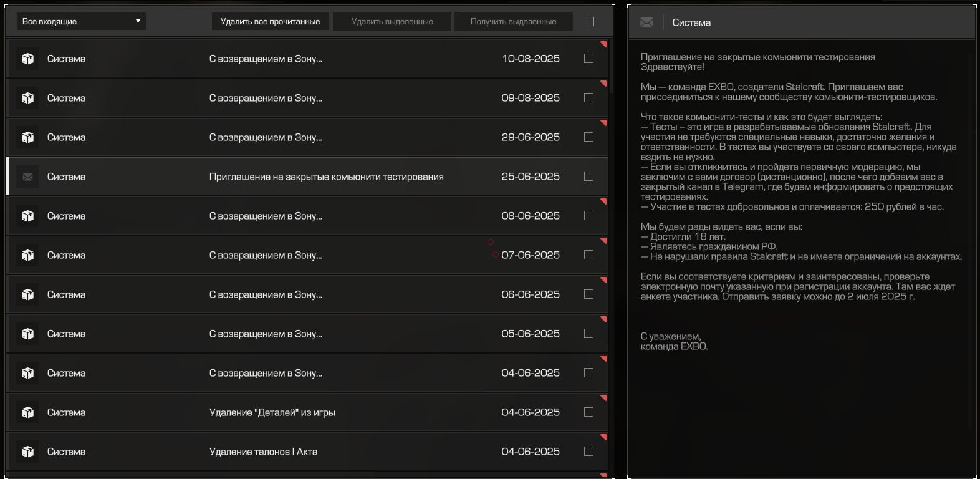Click package icon of 04-06-2025 'С возвращением в Зону' row
Image resolution: width=980 pixels, height=479 pixels.
click(x=27, y=373)
